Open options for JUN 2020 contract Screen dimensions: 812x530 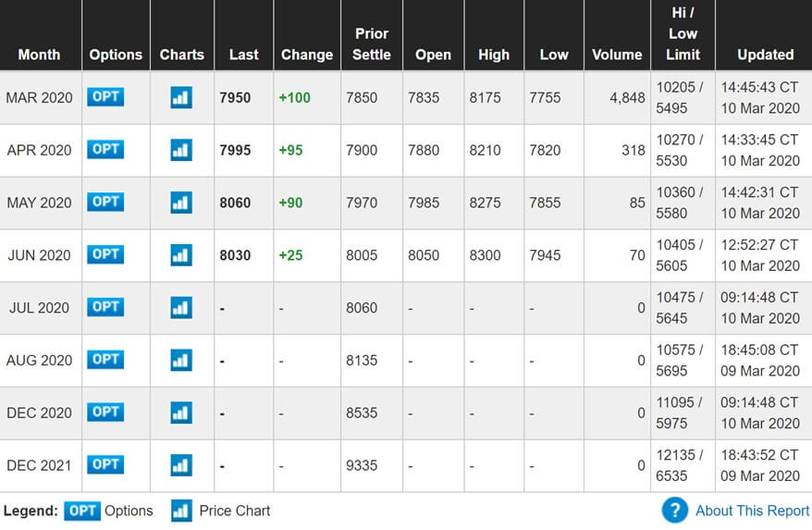(105, 254)
